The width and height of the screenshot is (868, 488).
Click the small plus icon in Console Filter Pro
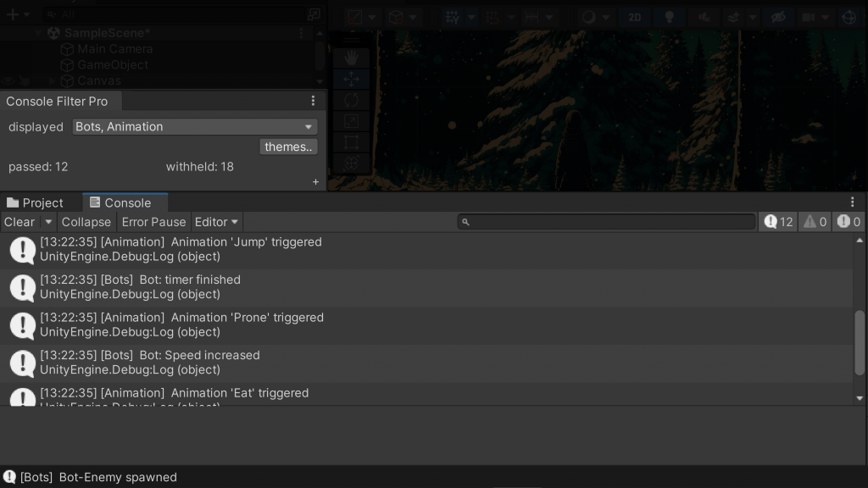point(315,181)
